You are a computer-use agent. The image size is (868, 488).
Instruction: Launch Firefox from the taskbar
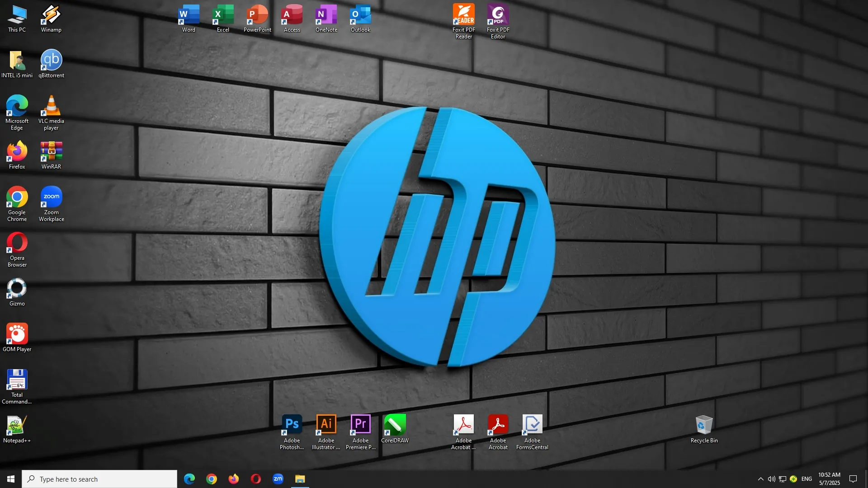point(234,479)
